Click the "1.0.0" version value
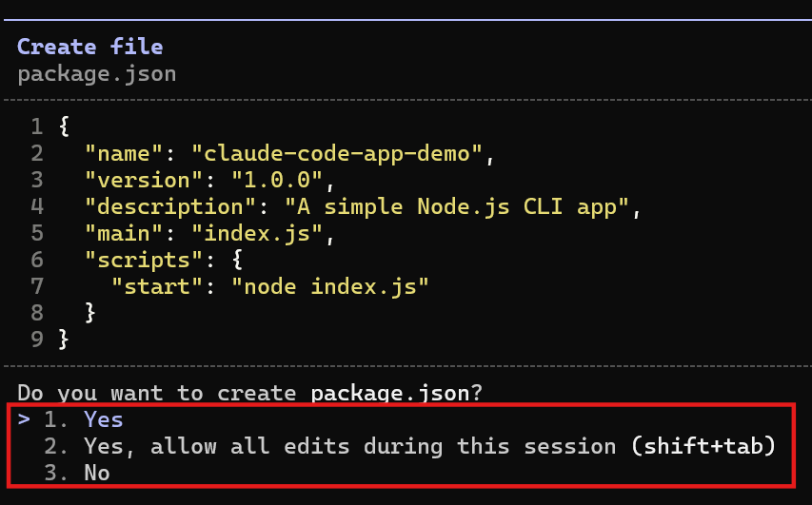Image resolution: width=812 pixels, height=505 pixels. 278,180
